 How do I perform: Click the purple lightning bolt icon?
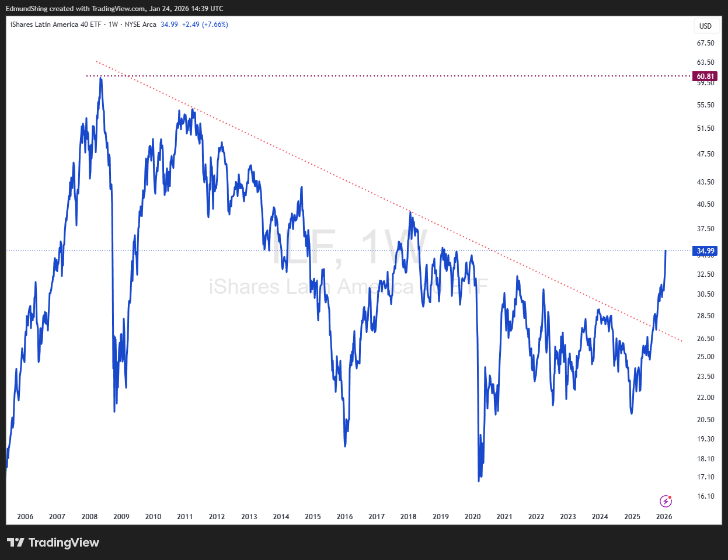pos(666,501)
